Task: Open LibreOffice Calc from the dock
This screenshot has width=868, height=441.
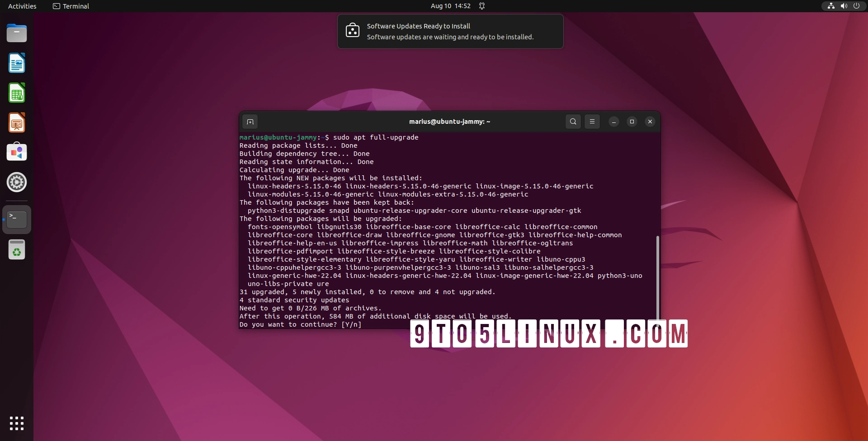Action: pyautogui.click(x=17, y=93)
